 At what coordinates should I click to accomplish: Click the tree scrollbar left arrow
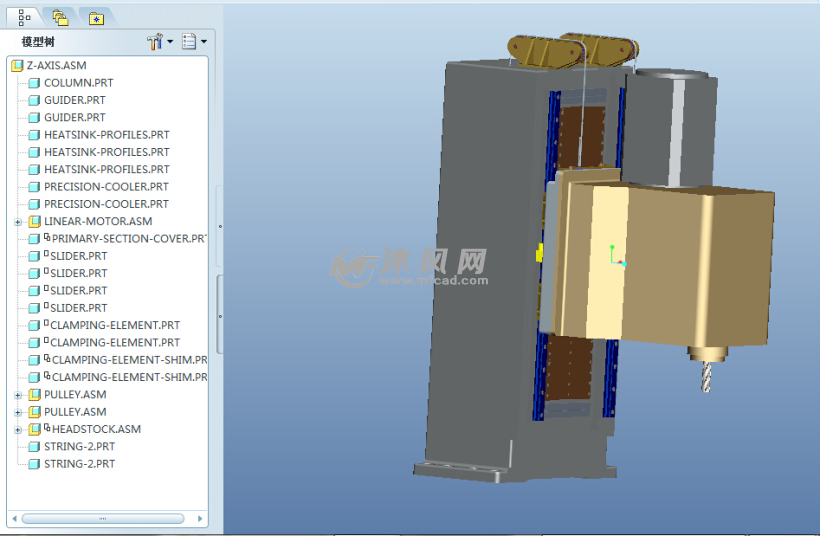pos(15,519)
